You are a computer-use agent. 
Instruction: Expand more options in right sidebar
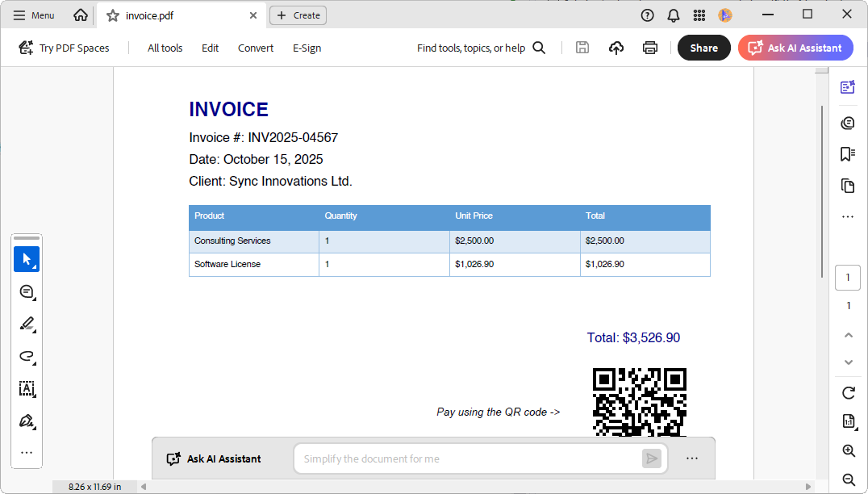point(847,216)
